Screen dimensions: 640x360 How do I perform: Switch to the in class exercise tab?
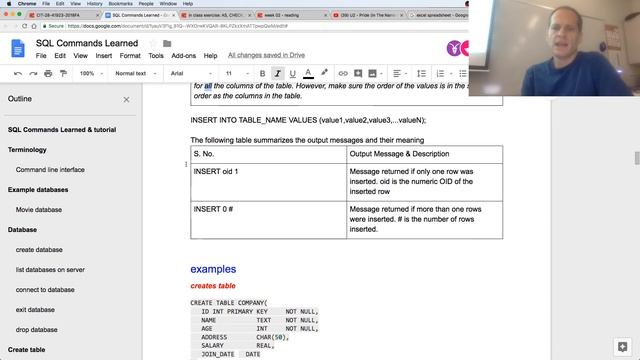[x=216, y=15]
